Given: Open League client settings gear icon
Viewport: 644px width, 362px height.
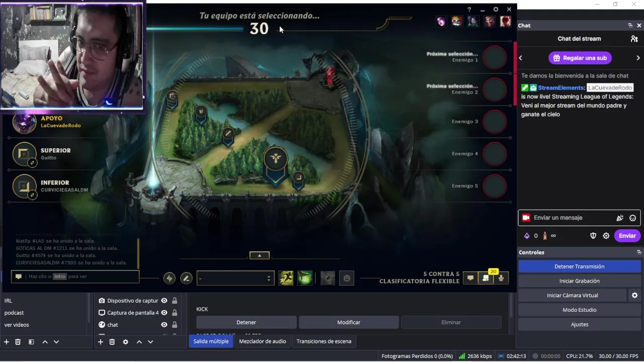Looking at the screenshot, I should (496, 10).
